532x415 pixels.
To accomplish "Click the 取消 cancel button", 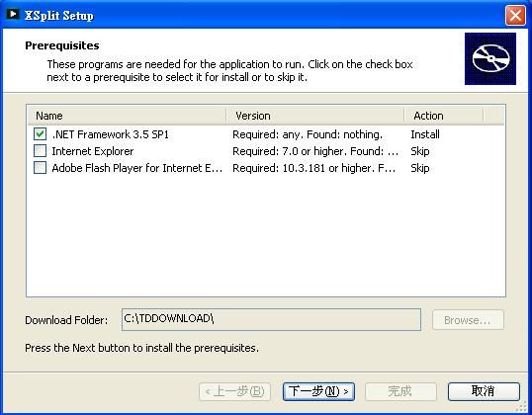I will click(484, 391).
